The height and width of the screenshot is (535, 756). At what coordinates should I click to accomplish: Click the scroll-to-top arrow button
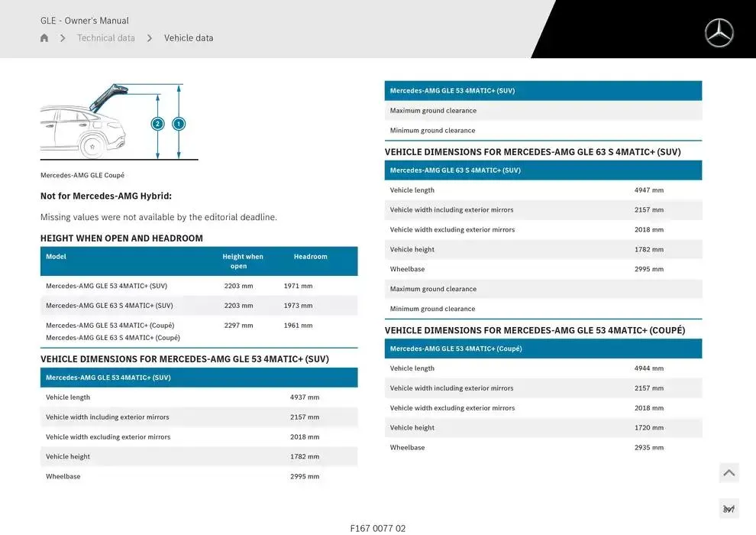pyautogui.click(x=729, y=473)
